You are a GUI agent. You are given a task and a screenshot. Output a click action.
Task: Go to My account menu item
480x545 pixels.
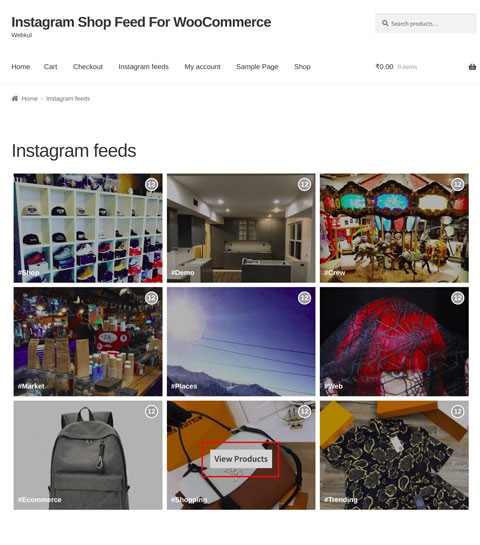click(x=202, y=67)
